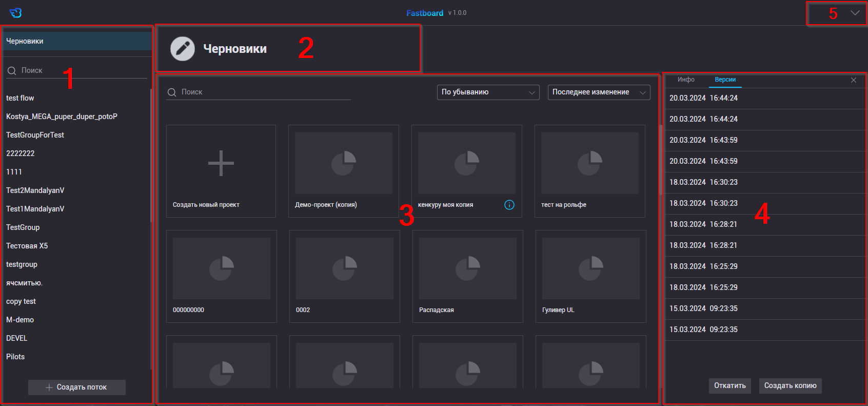Select first version 20.03.2024 16:44:24
The width and height of the screenshot is (868, 406).
click(x=765, y=98)
